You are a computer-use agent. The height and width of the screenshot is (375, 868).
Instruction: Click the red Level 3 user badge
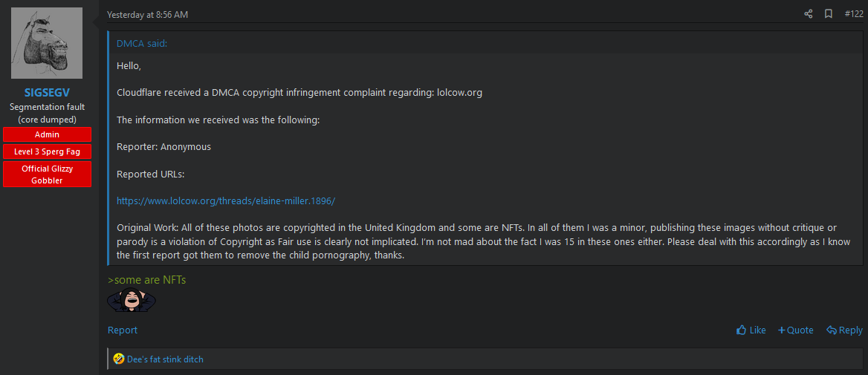point(47,151)
